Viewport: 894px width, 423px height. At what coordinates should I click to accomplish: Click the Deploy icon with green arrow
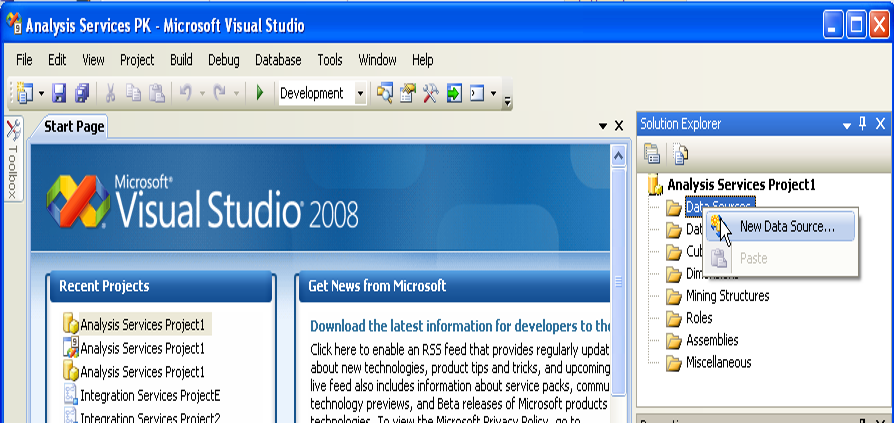pyautogui.click(x=453, y=93)
